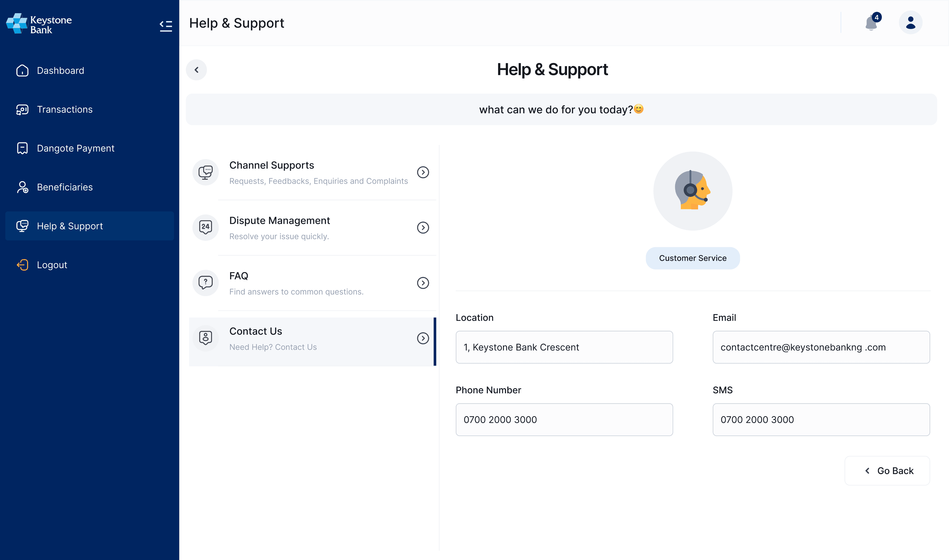Select Help & Support menu item
The width and height of the screenshot is (949, 560).
89,226
